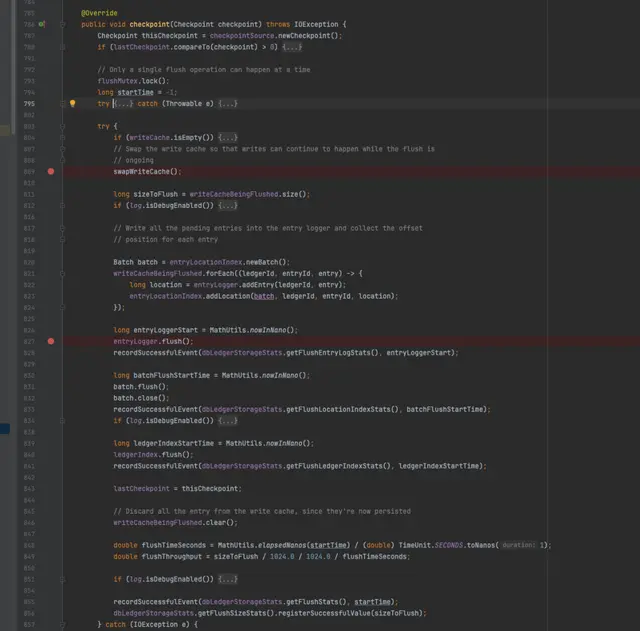Expand the gutter fold marker on the lastCheckpoint.compareTo line
Viewport: 640px width, 631px height.
click(62, 47)
